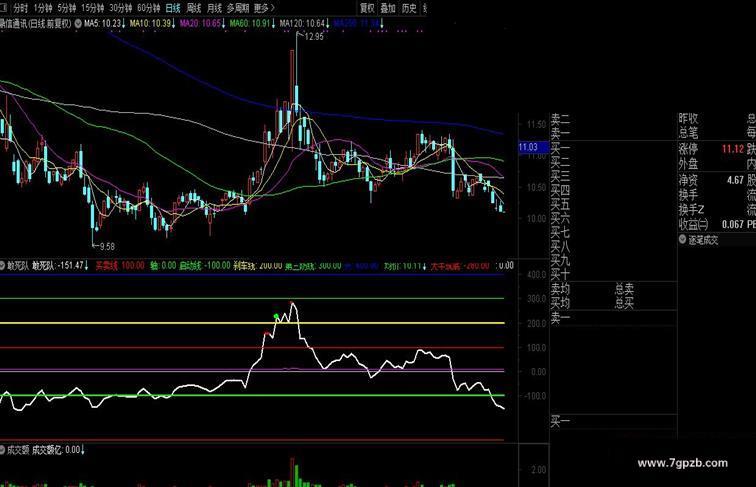Click the 启动线 -100.00 label
Screen dimensions: 756x487
tap(204, 265)
